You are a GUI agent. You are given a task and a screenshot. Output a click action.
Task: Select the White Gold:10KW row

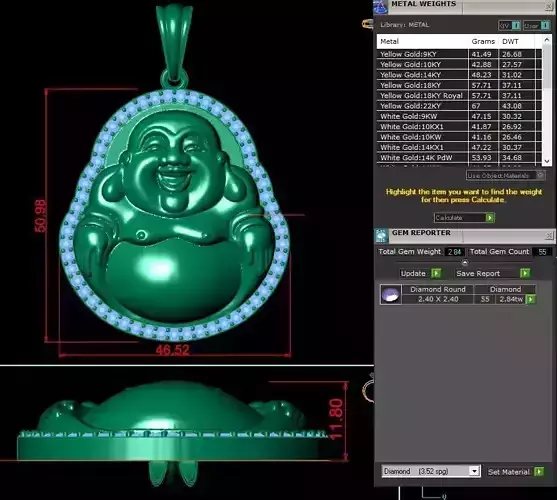tap(459, 137)
